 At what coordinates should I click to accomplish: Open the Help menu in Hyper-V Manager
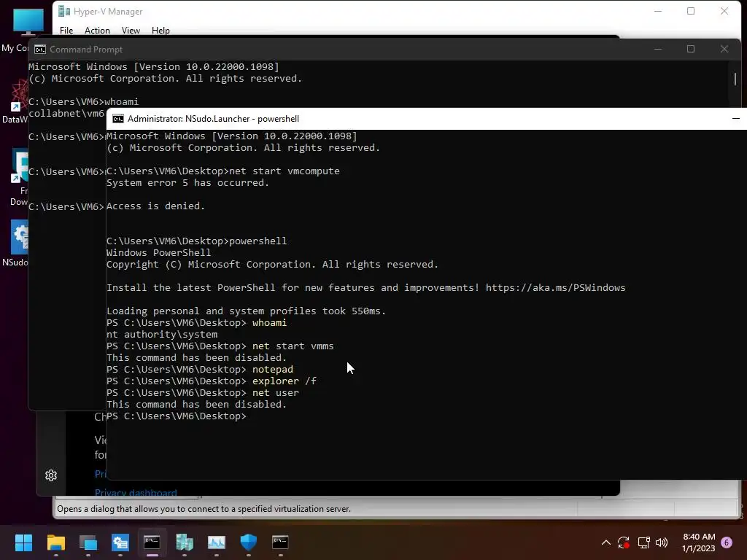click(160, 31)
